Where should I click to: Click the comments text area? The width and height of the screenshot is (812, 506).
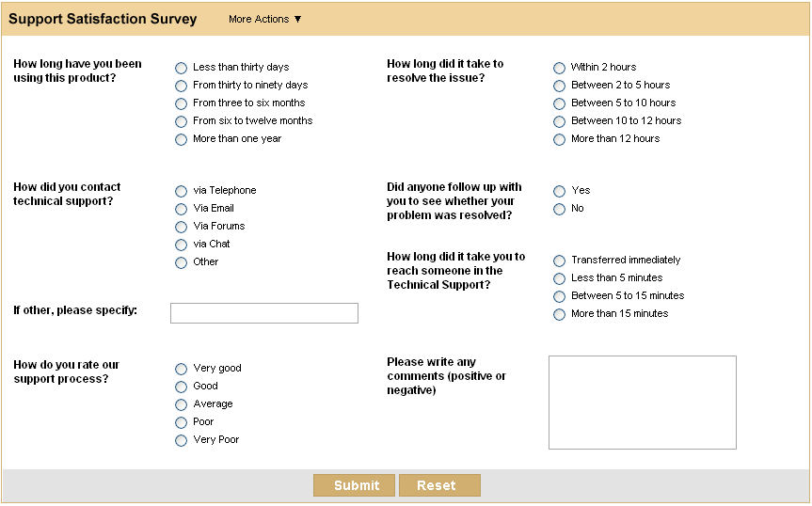point(642,403)
